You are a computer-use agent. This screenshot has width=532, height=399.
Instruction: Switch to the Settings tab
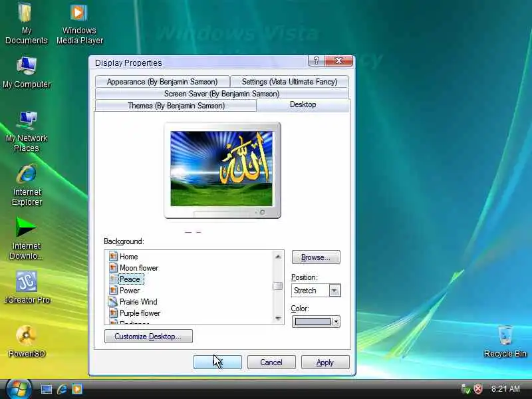pos(289,82)
